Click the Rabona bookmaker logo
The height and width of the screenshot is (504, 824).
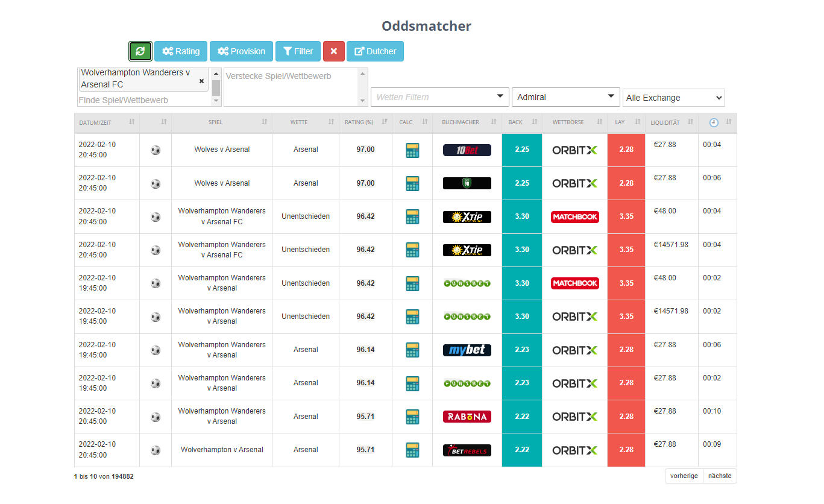point(467,417)
